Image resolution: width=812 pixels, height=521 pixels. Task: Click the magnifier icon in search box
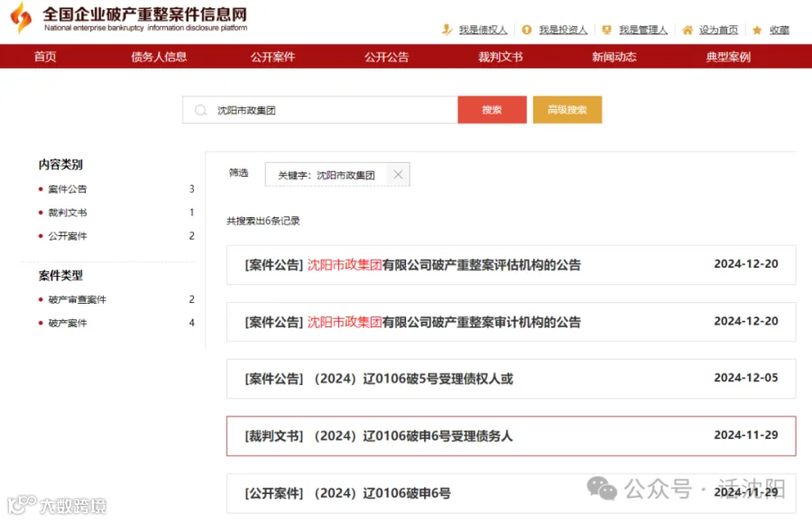(x=200, y=110)
